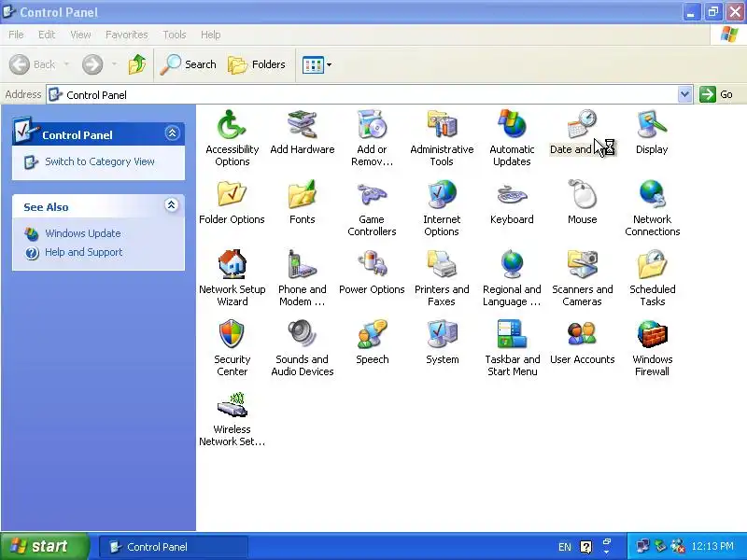The height and width of the screenshot is (560, 747).
Task: Open the Date and Time icon
Action: point(582,133)
